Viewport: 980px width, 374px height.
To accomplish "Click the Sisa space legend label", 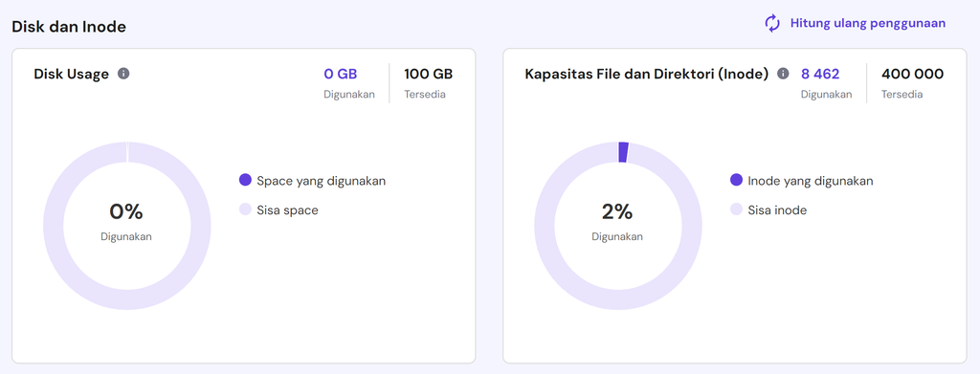I will pyautogui.click(x=287, y=210).
